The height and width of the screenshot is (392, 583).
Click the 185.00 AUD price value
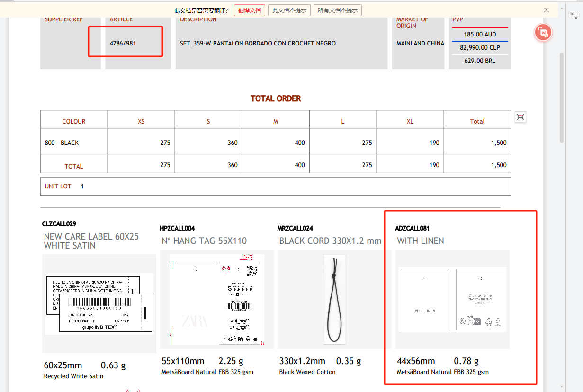480,35
